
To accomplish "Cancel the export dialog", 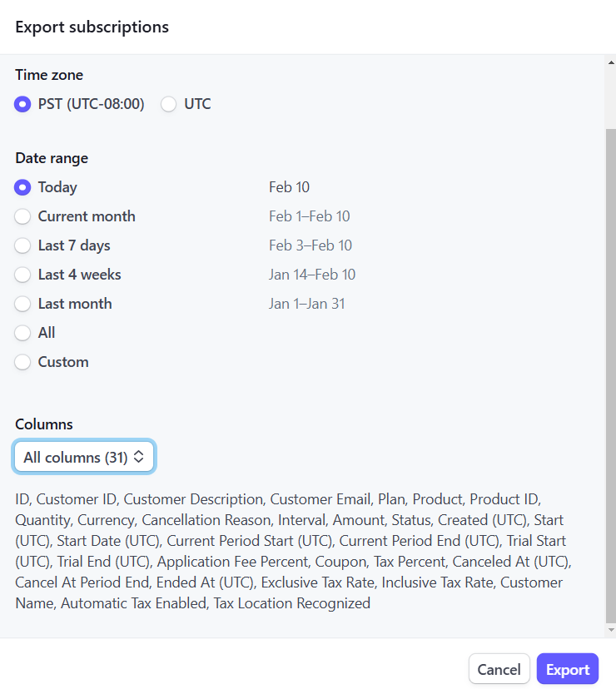I will pos(499,669).
